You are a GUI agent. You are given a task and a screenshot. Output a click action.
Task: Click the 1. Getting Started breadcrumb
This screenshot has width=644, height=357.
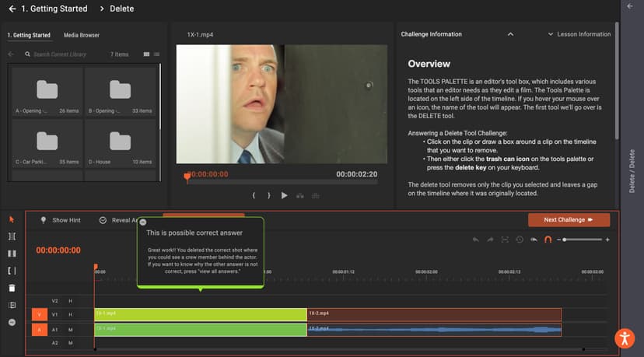click(54, 9)
